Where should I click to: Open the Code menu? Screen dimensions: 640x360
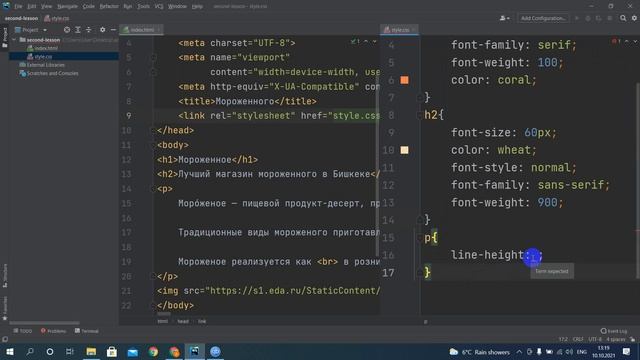point(89,7)
